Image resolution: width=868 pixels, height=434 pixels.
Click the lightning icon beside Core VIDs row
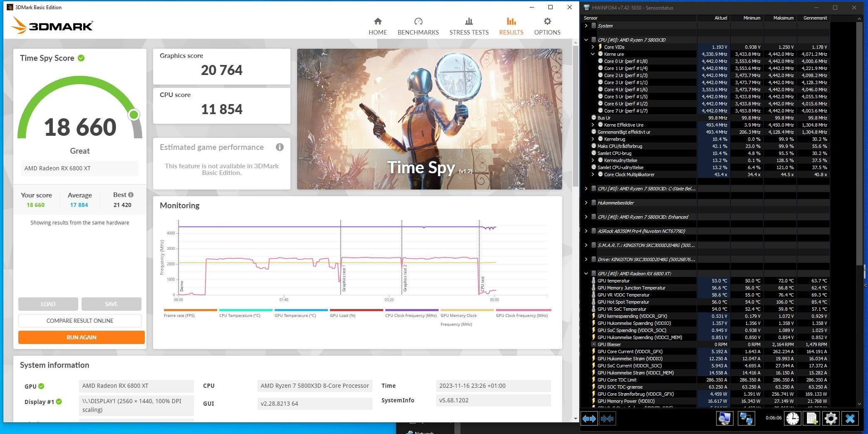(600, 47)
